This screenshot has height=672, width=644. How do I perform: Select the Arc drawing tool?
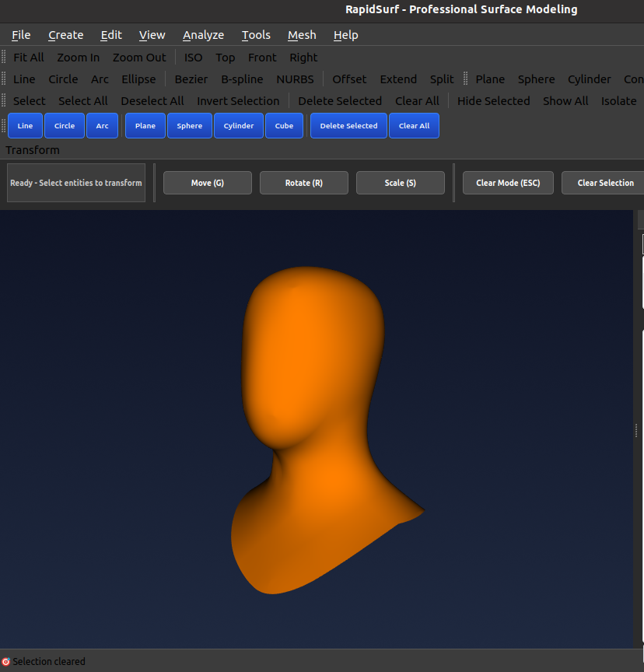click(102, 125)
